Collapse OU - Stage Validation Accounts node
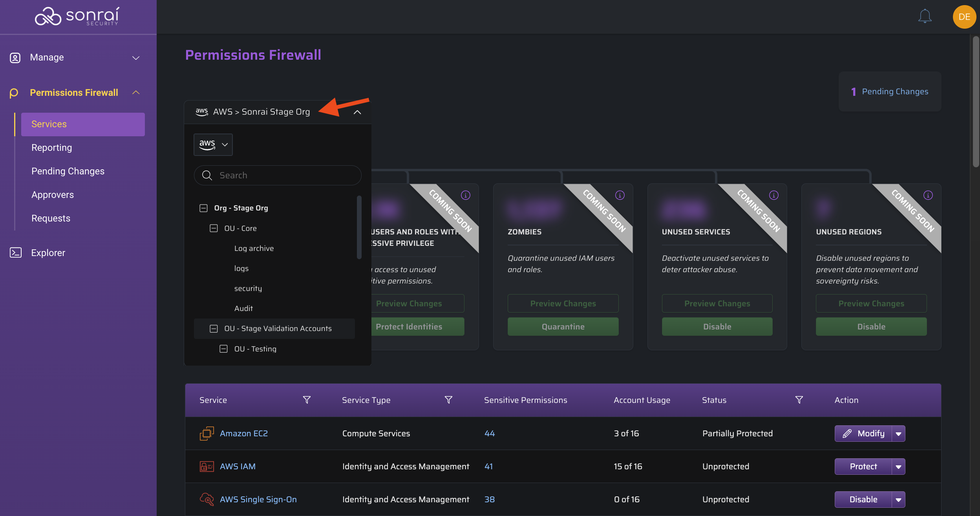980x516 pixels. (214, 328)
